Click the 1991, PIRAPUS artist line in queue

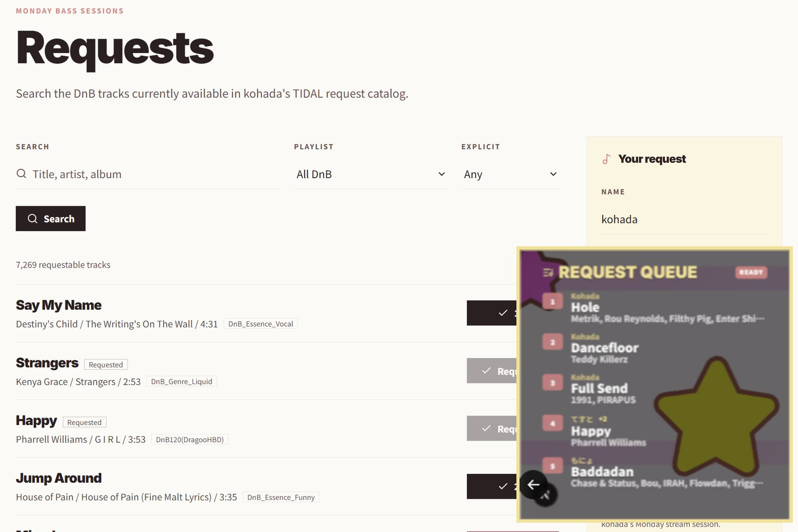point(603,400)
